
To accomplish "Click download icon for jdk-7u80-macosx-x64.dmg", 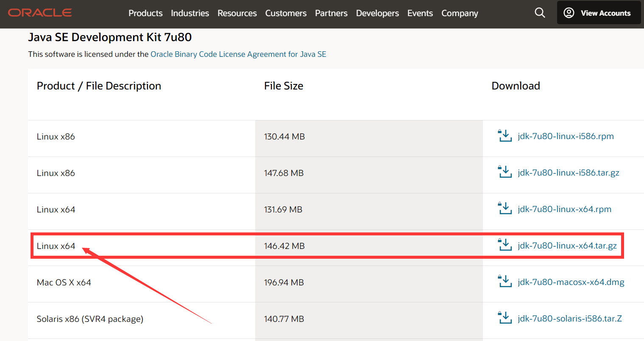I will tap(505, 282).
